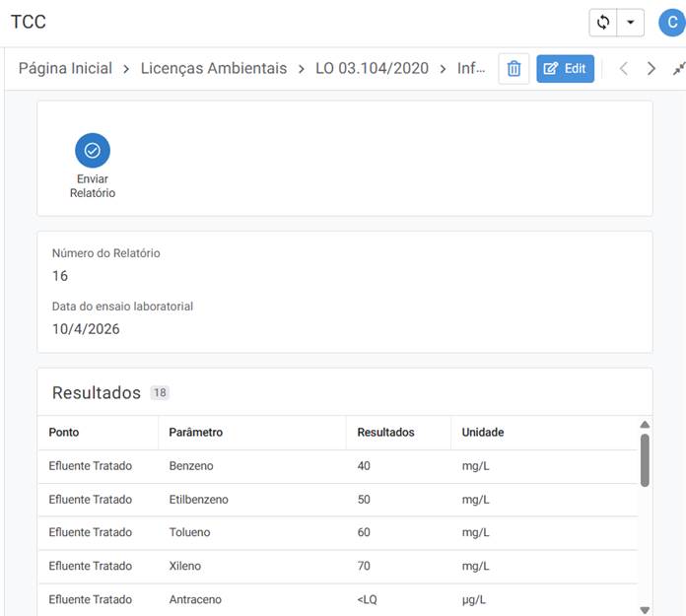Image resolution: width=686 pixels, height=616 pixels.
Task: Click the TCC app title
Action: pos(28,22)
